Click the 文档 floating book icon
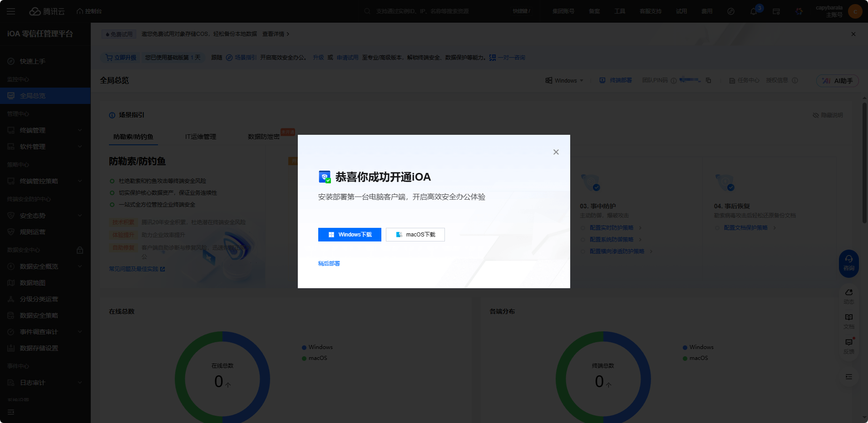 pos(849,321)
